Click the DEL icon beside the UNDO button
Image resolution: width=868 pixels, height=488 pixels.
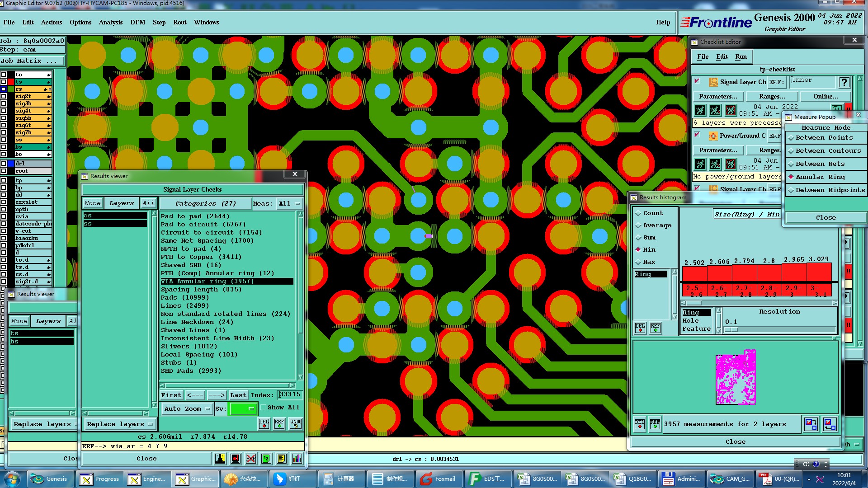[x=264, y=423]
